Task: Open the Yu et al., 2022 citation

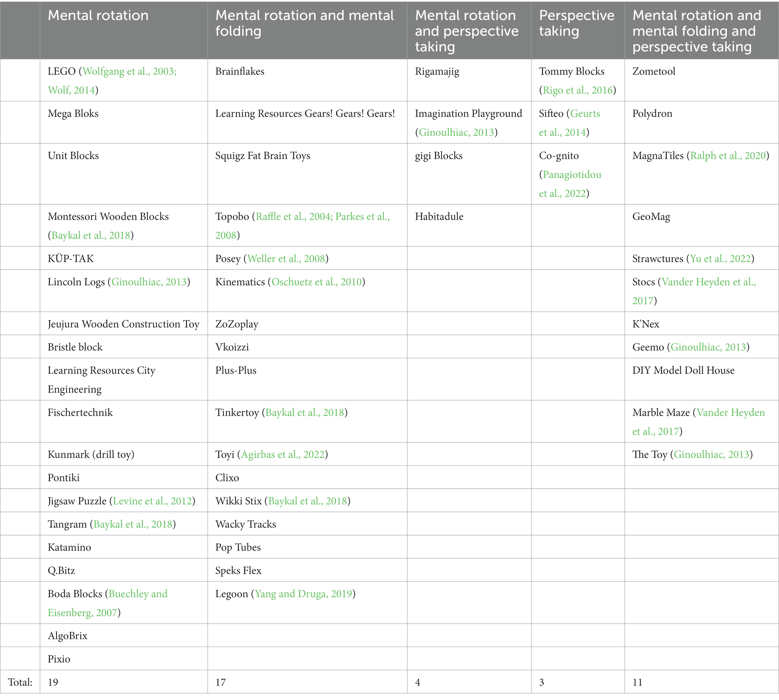Action: pyautogui.click(x=720, y=259)
